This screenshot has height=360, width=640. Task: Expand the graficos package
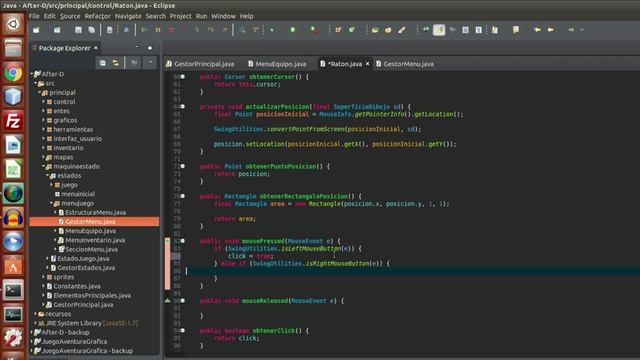coord(43,120)
